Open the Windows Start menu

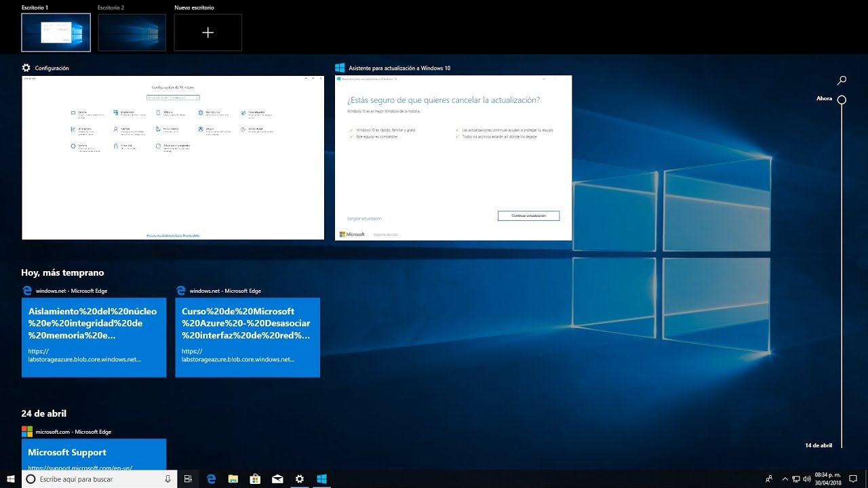pos(11,479)
